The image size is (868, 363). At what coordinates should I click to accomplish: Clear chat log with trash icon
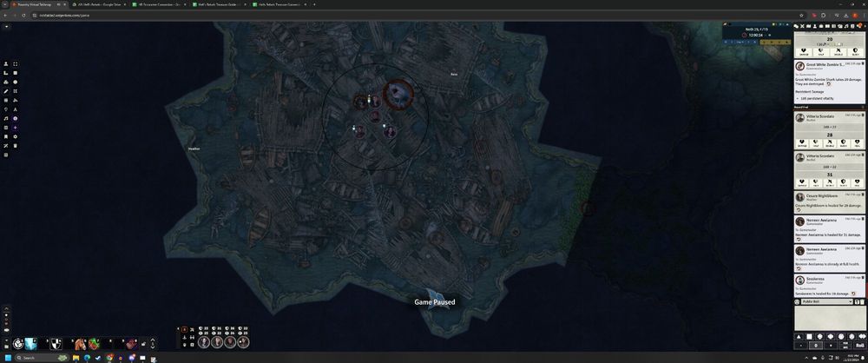pyautogui.click(x=863, y=302)
